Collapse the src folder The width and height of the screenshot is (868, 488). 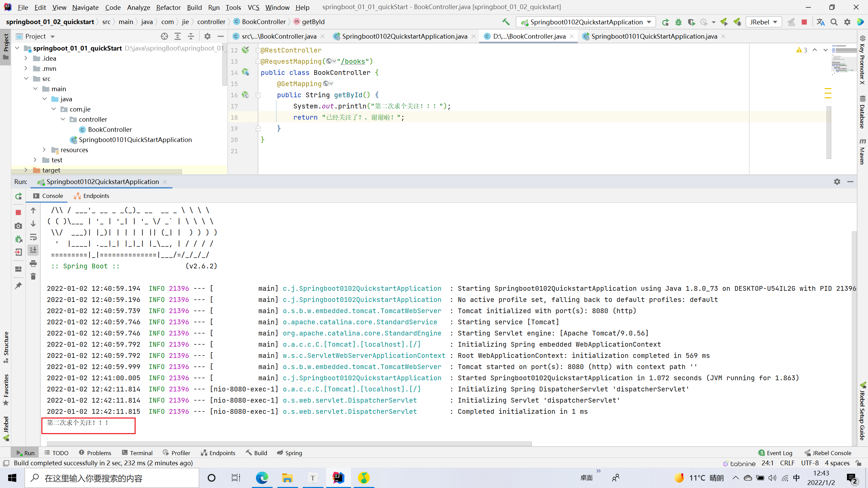(x=26, y=79)
